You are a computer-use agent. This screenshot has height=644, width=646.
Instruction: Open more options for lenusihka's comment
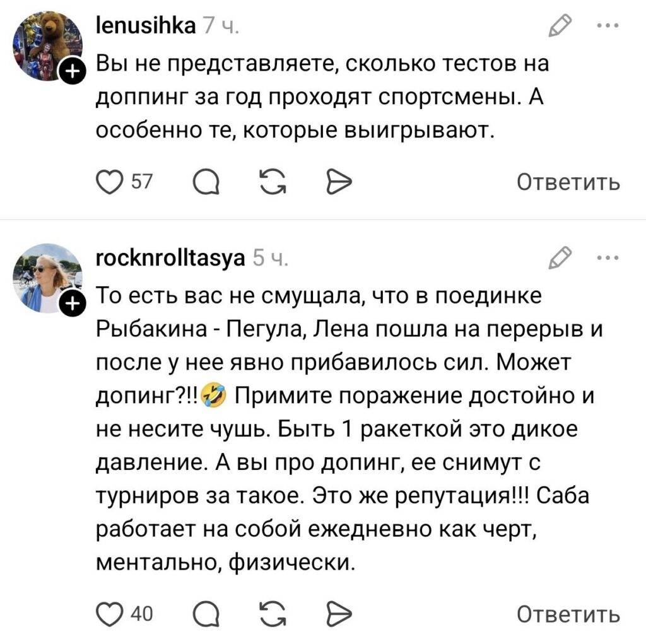[608, 26]
